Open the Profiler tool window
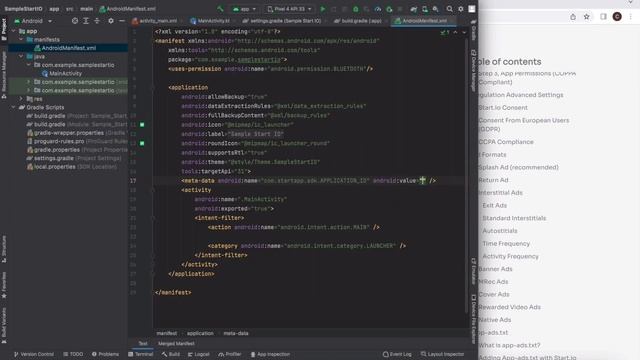This screenshot has height=360, width=640. (x=229, y=354)
